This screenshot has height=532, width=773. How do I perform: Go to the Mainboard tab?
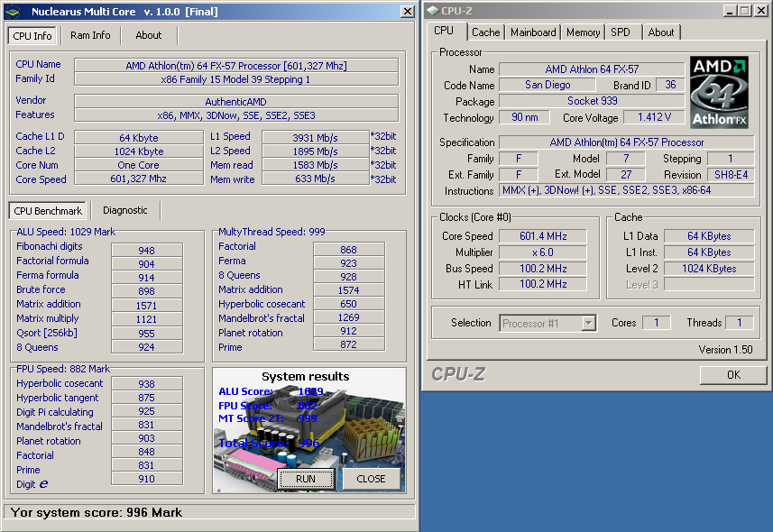click(x=533, y=32)
